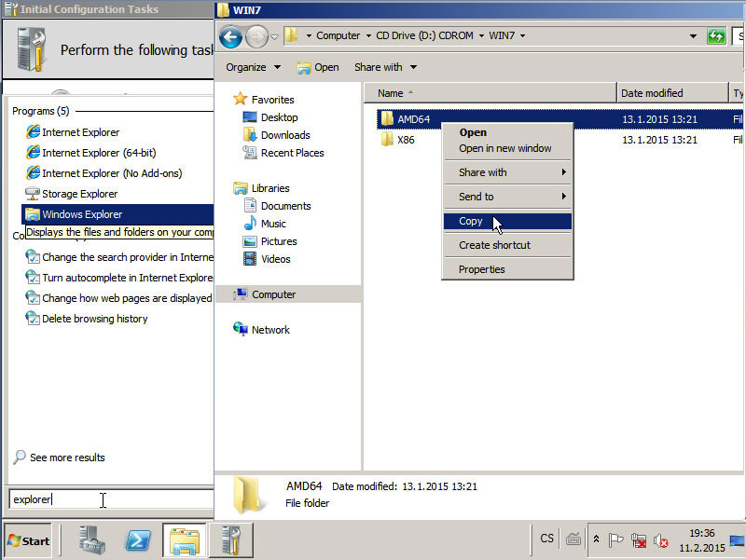
Task: Click the muted volume tray icon
Action: pos(661,540)
